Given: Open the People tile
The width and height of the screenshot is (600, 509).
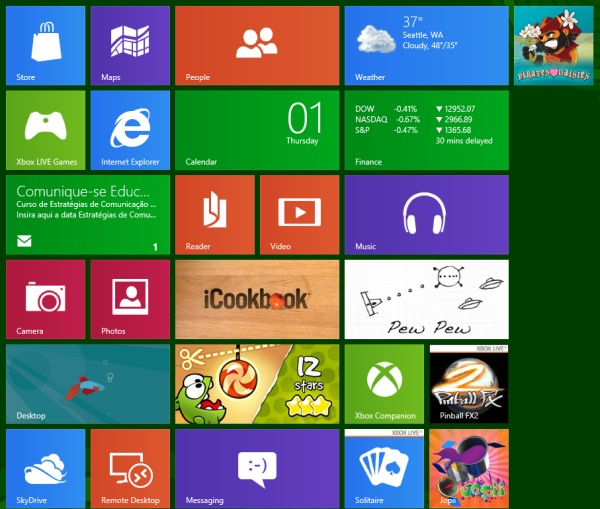Looking at the screenshot, I should click(x=257, y=46).
